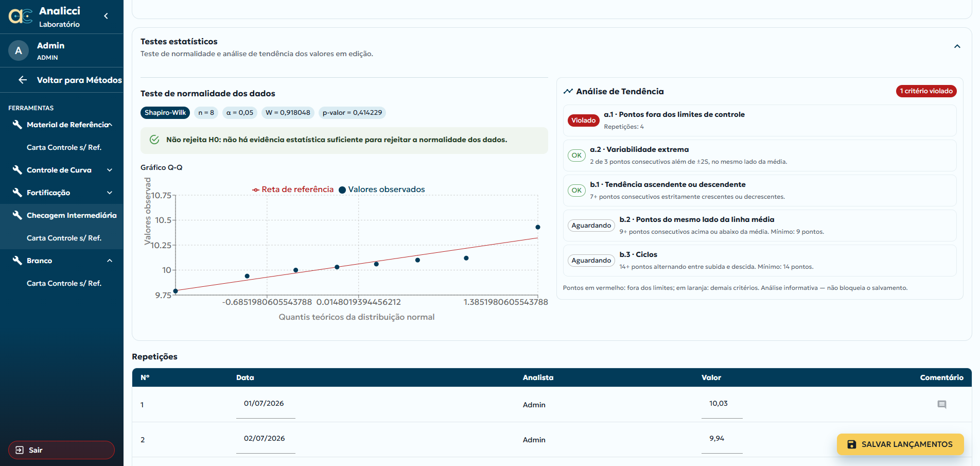Edit the date field 01/07/2026

pyautogui.click(x=266, y=404)
